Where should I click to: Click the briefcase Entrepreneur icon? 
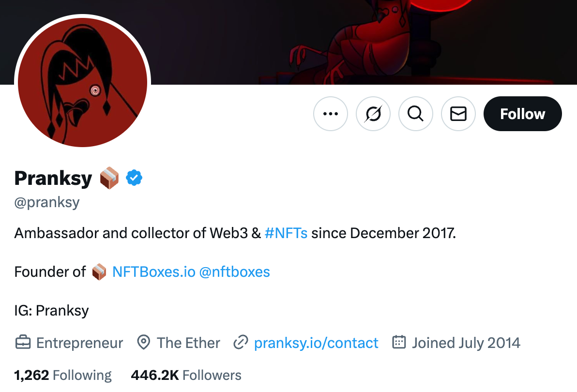[x=23, y=342]
